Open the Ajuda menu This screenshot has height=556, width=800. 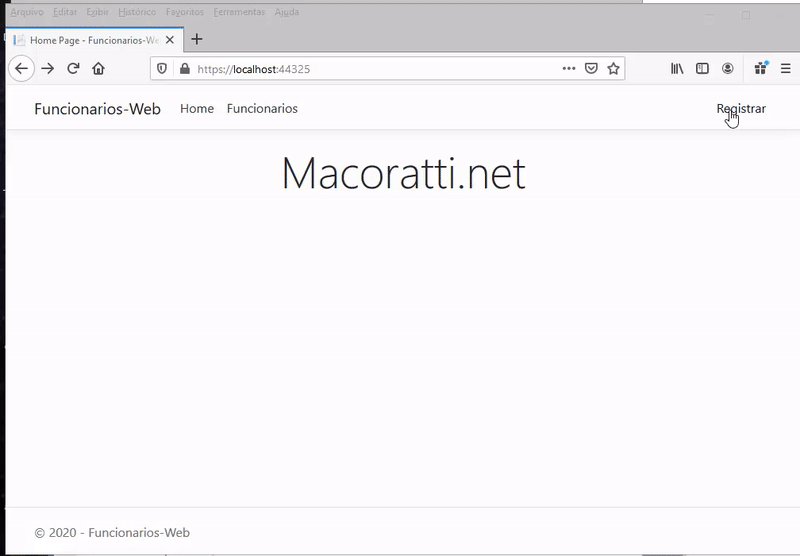click(287, 12)
